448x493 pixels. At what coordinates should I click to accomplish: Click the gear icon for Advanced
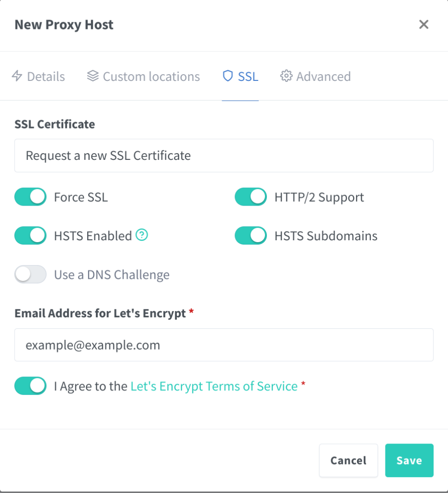286,77
